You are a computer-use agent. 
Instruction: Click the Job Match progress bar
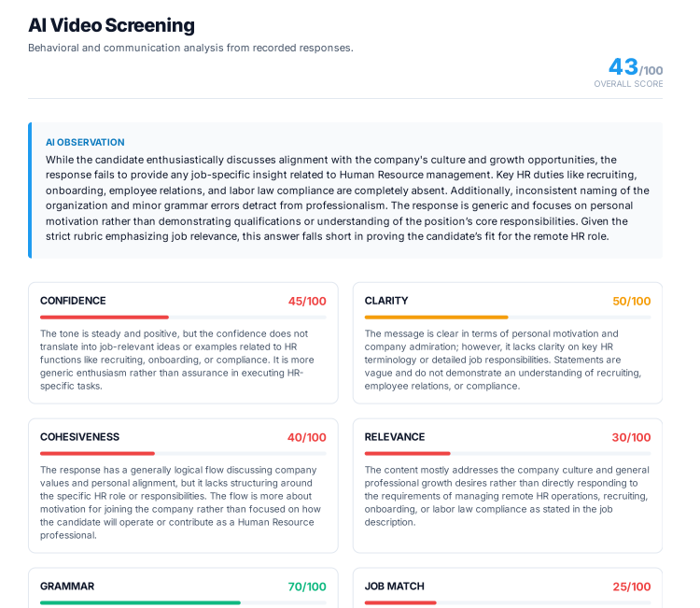(508, 602)
